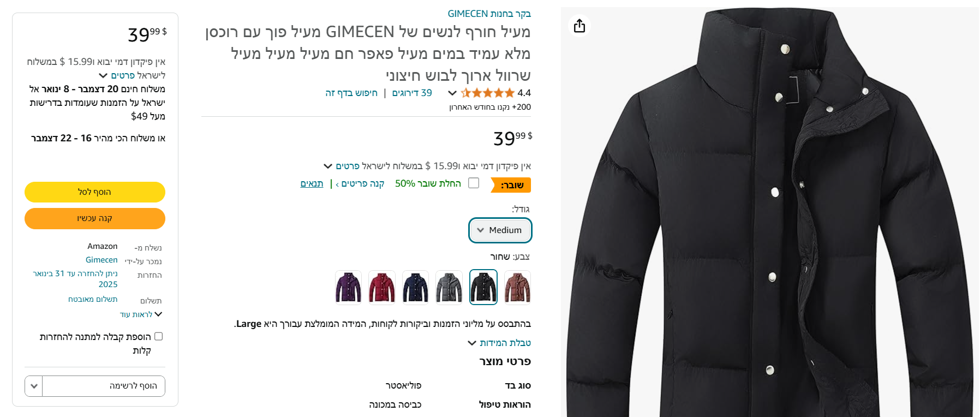980x417 pixels.
Task: Check the gift receipt checkbox
Action: click(x=159, y=336)
